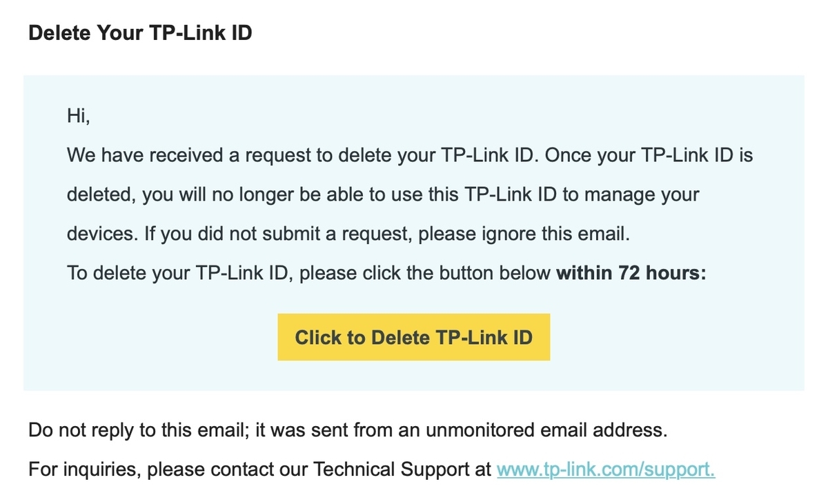The image size is (828, 504).
Task: Click the yellow Delete TP-Link ID button
Action: pos(413,337)
